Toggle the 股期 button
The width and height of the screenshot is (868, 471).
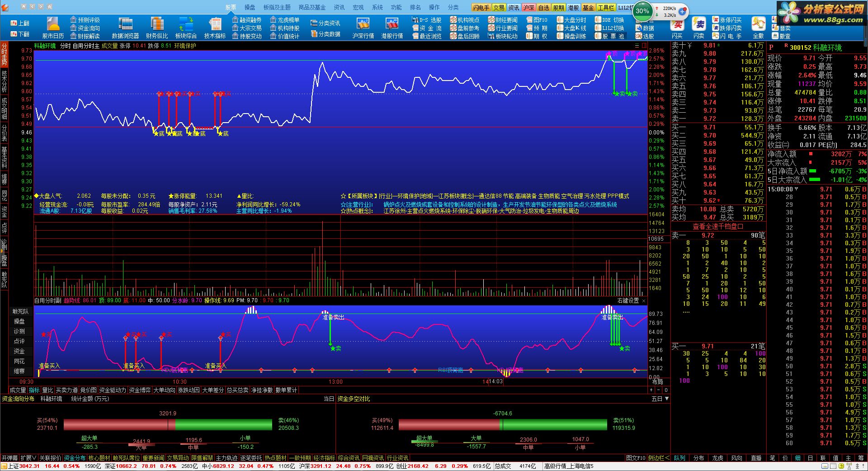pyautogui.click(x=558, y=8)
